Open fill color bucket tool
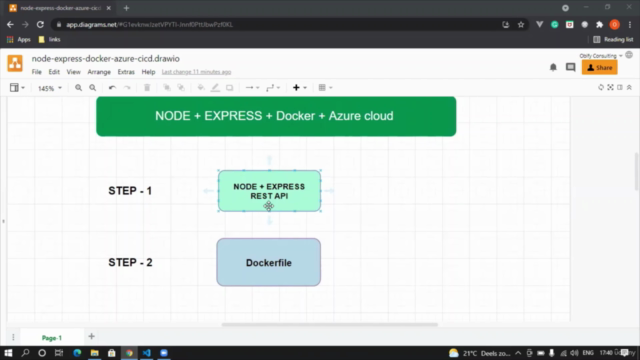This screenshot has width=640, height=360. pyautogui.click(x=201, y=88)
